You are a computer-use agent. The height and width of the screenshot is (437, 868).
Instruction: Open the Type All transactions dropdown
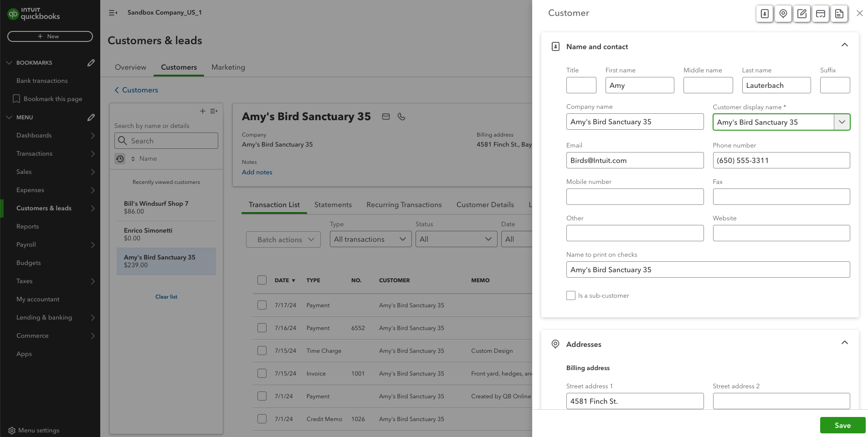370,239
